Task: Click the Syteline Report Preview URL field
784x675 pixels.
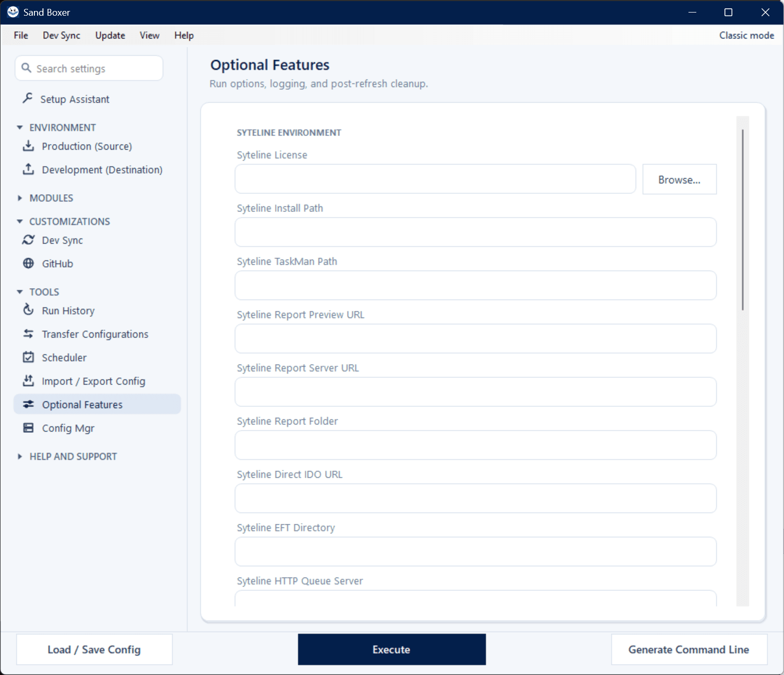Action: (476, 339)
